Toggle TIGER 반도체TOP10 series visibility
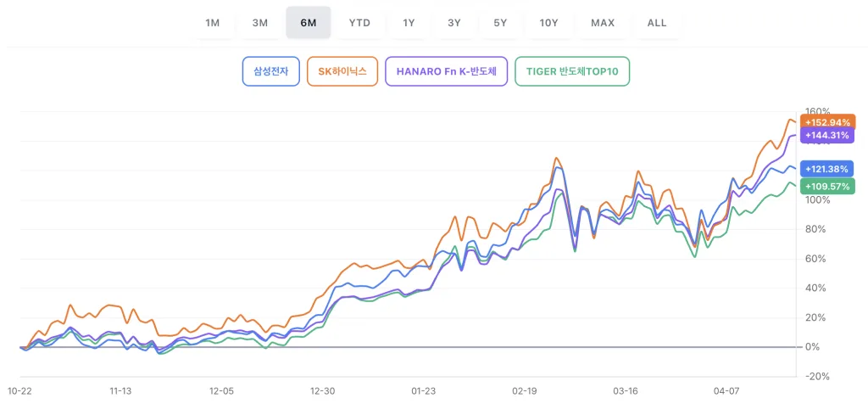 pos(572,72)
